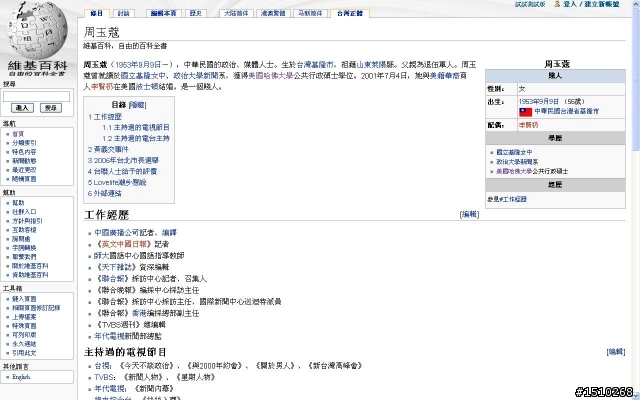Select the 马新简体 variant tab
This screenshot has height=400, width=640.
310,13
